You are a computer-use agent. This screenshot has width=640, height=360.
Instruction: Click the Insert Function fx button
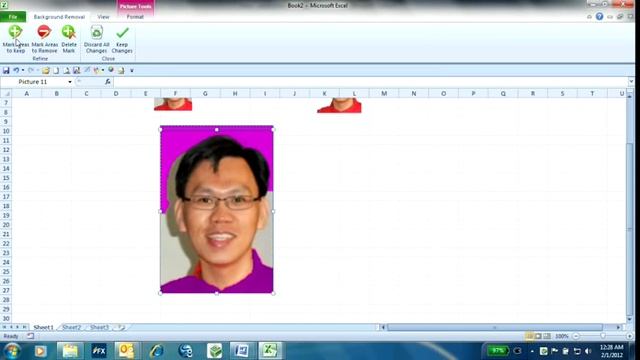tap(107, 82)
